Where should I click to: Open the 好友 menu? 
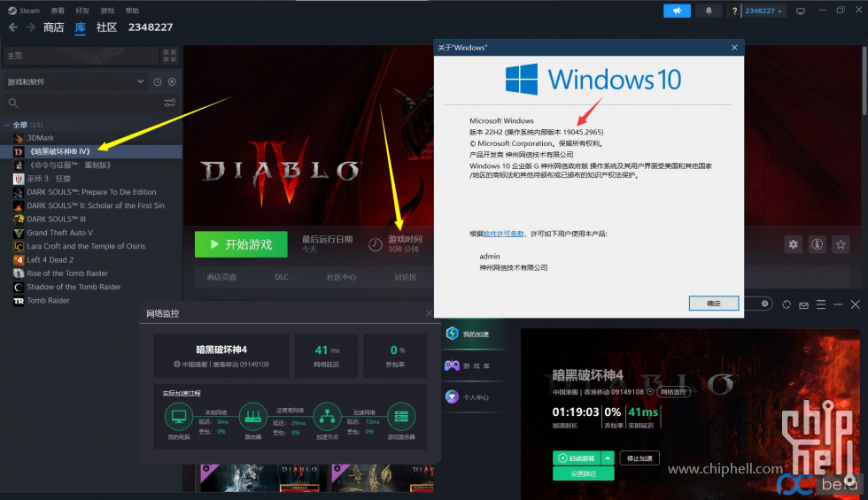pyautogui.click(x=82, y=11)
